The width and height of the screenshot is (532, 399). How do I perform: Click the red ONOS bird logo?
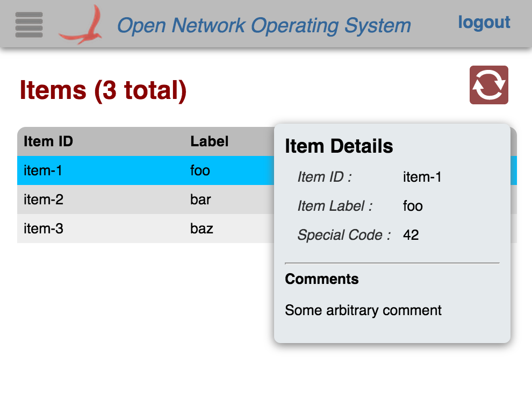click(x=81, y=25)
